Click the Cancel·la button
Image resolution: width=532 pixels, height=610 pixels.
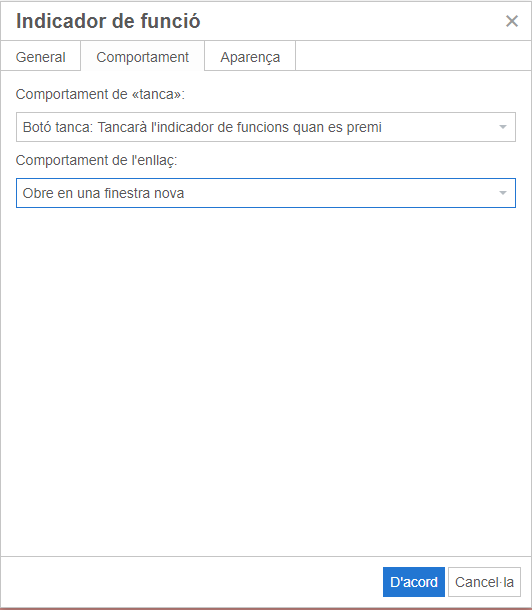tap(484, 582)
